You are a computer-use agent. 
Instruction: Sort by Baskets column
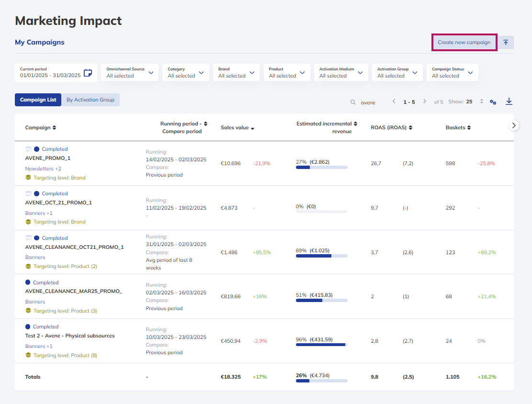point(458,127)
